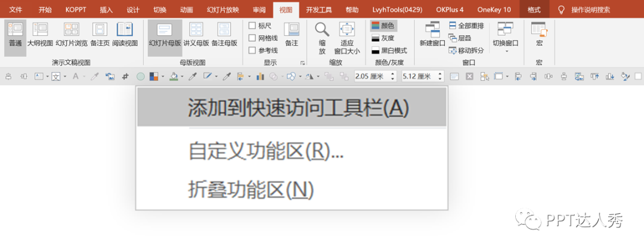Click the 2.05 厘米 field stepper arrows
The width and height of the screenshot is (644, 249).
393,76
